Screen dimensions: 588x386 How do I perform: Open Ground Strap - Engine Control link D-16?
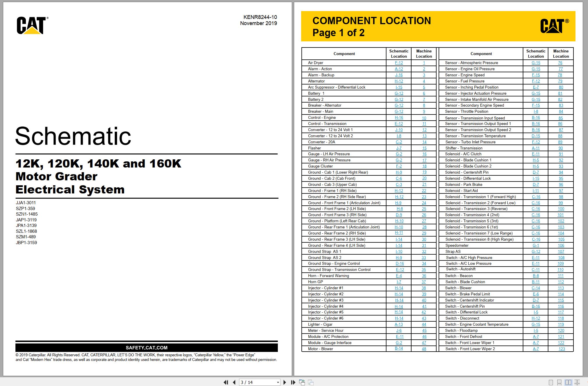tap(400, 263)
